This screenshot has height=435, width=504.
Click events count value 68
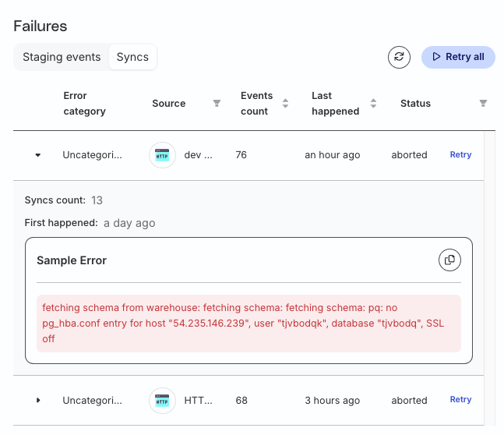coord(241,401)
